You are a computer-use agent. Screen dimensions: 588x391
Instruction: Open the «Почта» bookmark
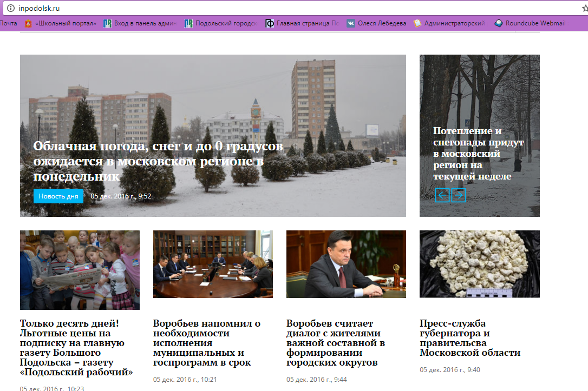coord(9,23)
